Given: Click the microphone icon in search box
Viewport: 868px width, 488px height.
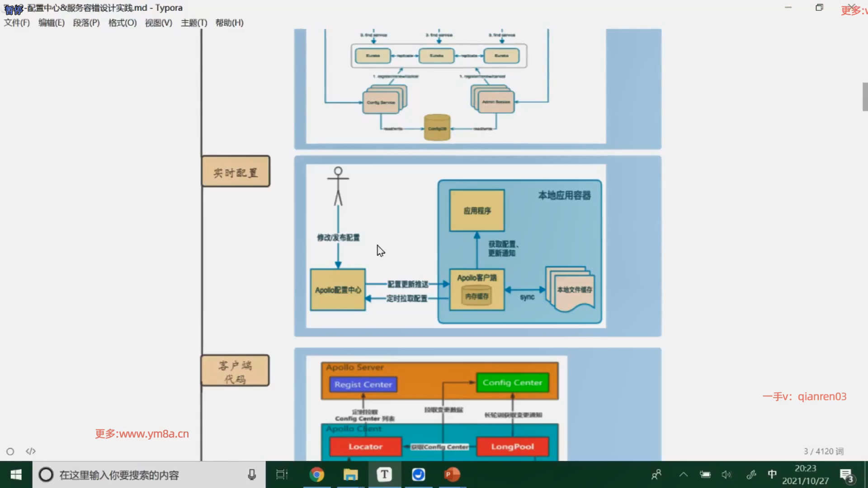Looking at the screenshot, I should [x=252, y=474].
